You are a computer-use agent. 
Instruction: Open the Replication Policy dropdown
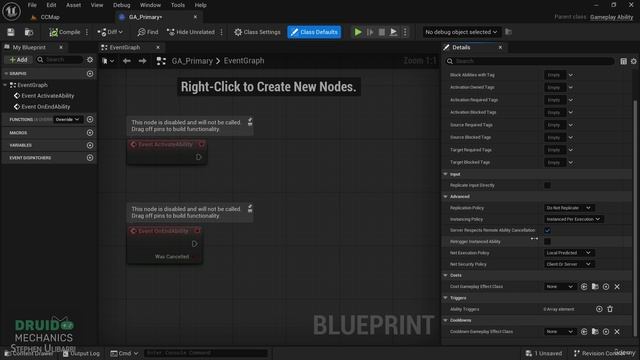(x=569, y=208)
